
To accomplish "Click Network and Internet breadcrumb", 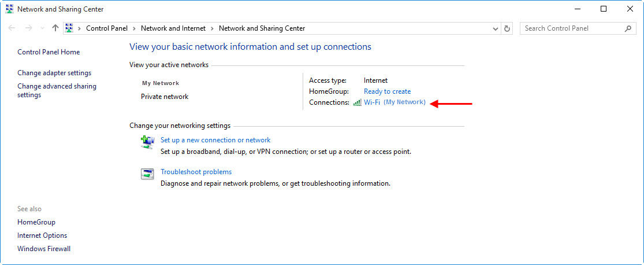I will click(x=173, y=28).
